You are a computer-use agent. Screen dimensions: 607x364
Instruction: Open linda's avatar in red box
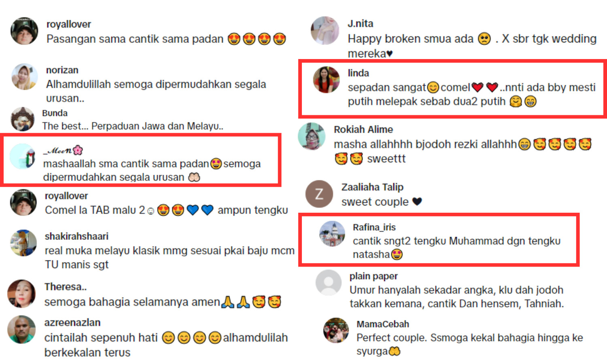[x=327, y=80]
